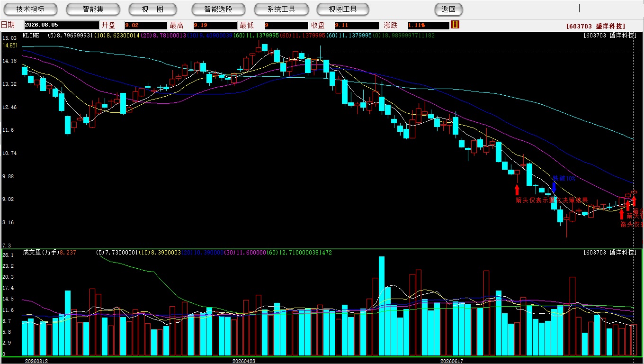Click the volume (60)12.7100000381472 value

[x=300, y=253]
